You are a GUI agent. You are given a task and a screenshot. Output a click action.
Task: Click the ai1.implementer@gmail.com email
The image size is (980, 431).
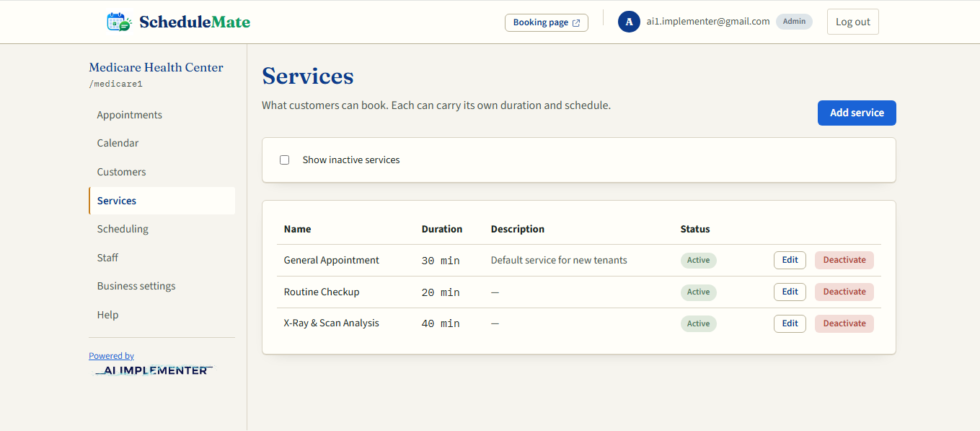(708, 22)
